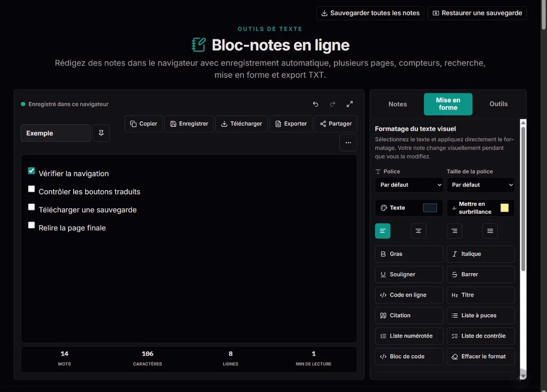Click the Copier button
Image resolution: width=547 pixels, height=392 pixels.
(x=144, y=124)
